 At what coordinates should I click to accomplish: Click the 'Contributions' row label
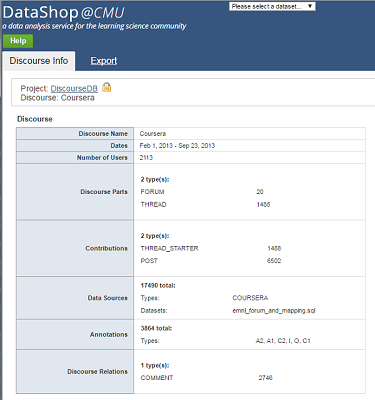(x=106, y=248)
